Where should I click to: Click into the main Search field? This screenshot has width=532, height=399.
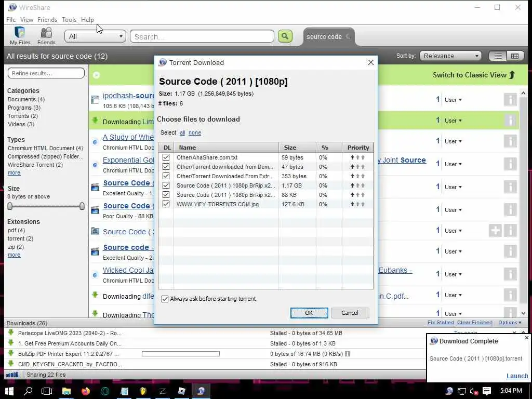[202, 36]
